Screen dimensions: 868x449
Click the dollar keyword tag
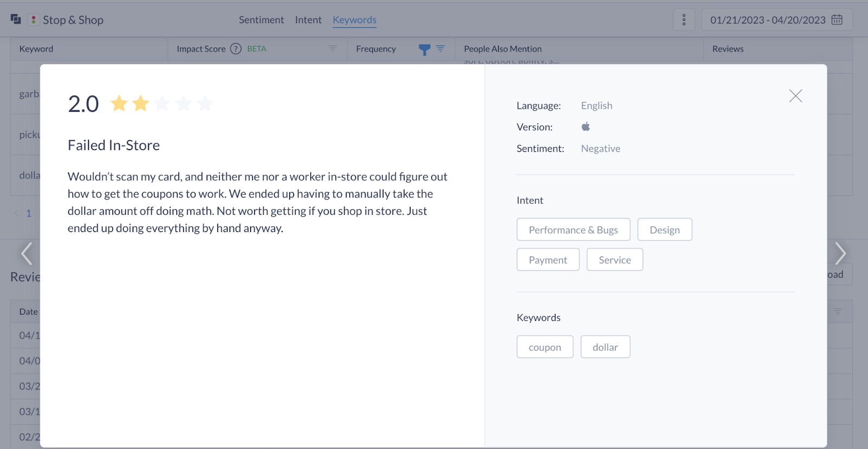pos(605,347)
